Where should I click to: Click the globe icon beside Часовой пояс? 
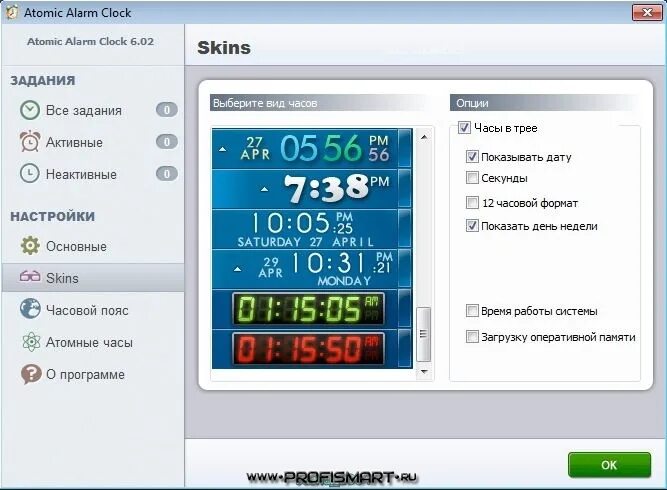30,309
